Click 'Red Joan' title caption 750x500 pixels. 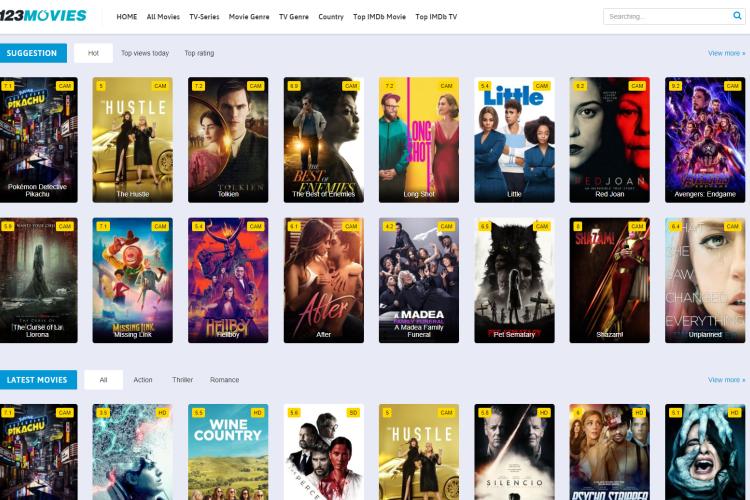pos(609,194)
